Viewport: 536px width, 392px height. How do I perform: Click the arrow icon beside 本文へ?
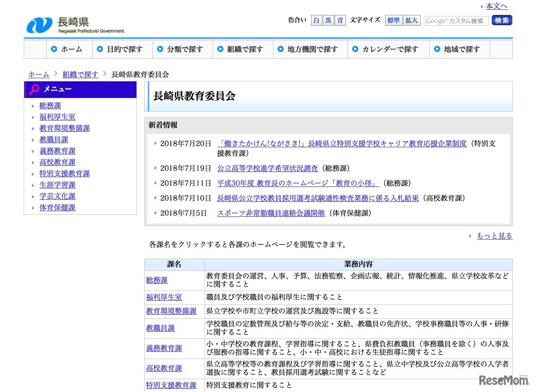click(x=482, y=7)
